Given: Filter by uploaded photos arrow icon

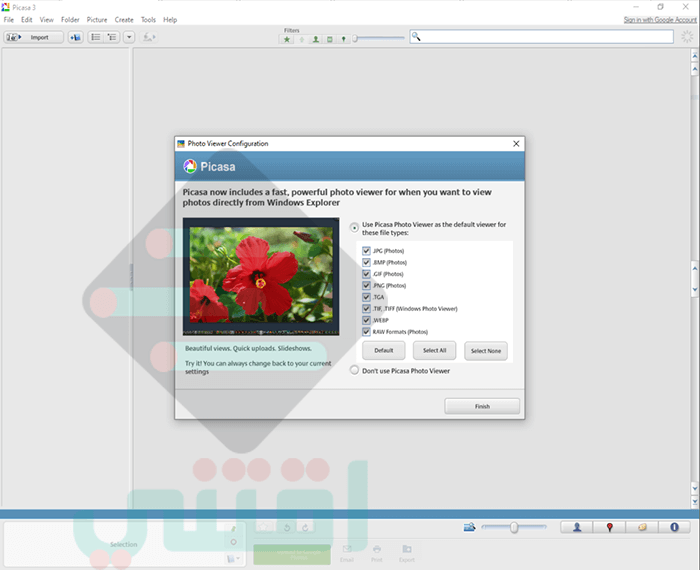Looking at the screenshot, I should 301,39.
